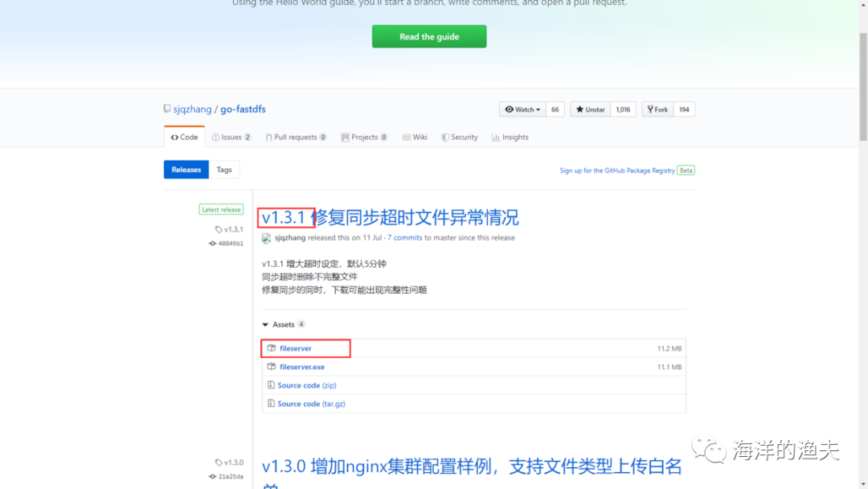Click the tag icon next to v1.3.1 in sidebar
The width and height of the screenshot is (868, 489).
220,230
